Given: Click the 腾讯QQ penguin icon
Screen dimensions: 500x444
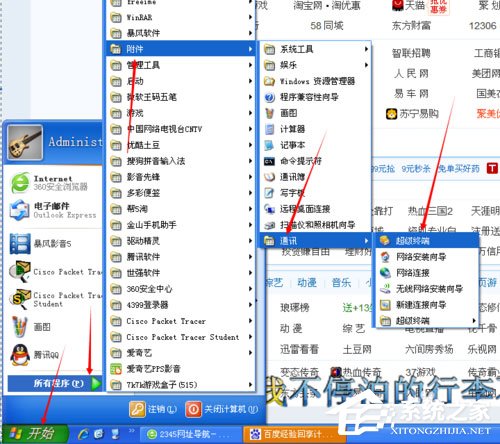Looking at the screenshot, I should point(19,354).
